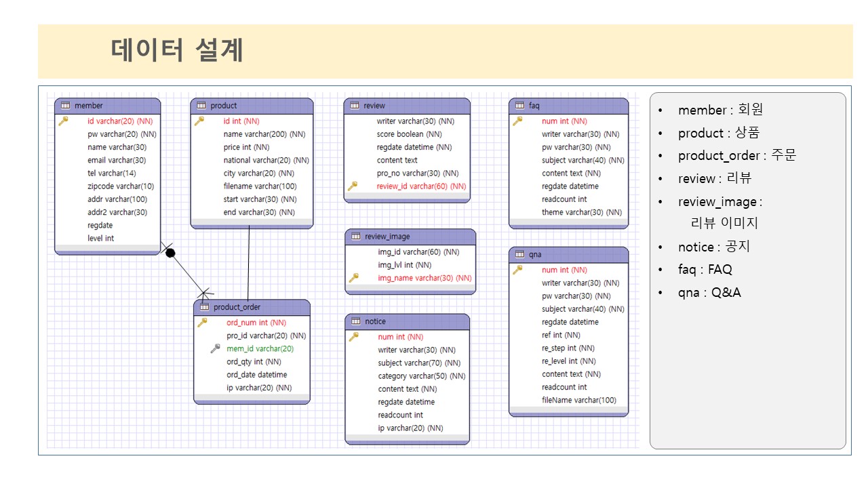Image resolution: width=868 pixels, height=488 pixels.
Task: Click the grey foreign key icon beside mem_id
Action: [216, 348]
